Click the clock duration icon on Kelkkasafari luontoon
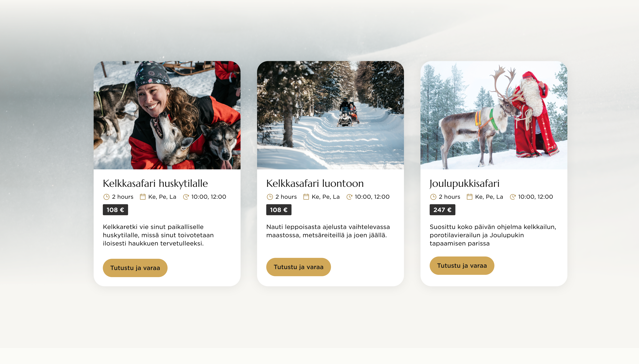 270,197
